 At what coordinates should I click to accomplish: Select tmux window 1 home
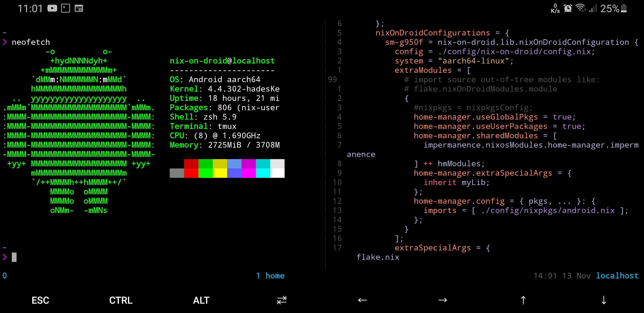tap(270, 276)
